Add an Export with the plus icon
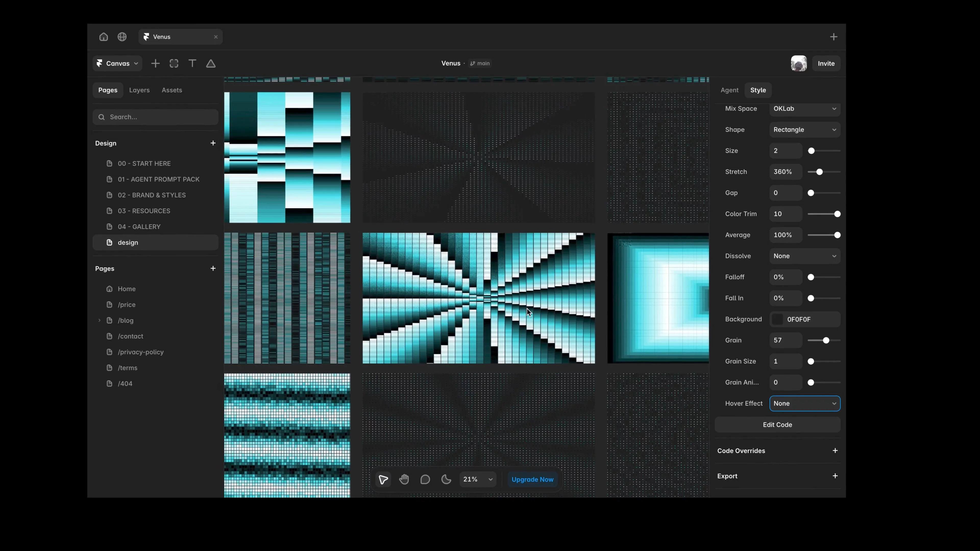The width and height of the screenshot is (980, 551). 835,476
